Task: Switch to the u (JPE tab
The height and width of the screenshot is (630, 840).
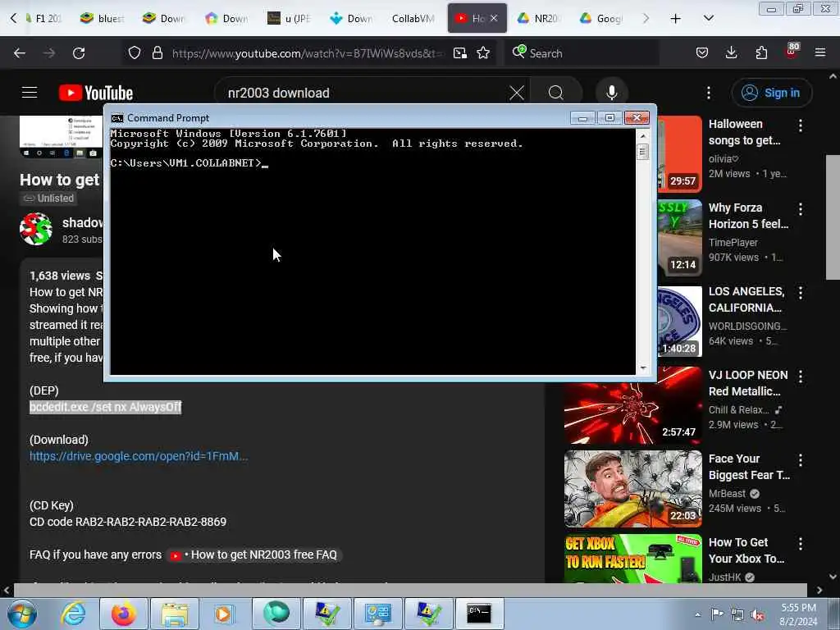Action: 290,19
